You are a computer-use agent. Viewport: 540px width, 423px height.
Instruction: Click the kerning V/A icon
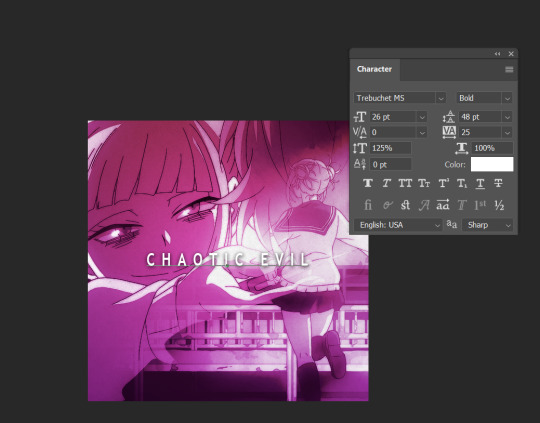360,132
